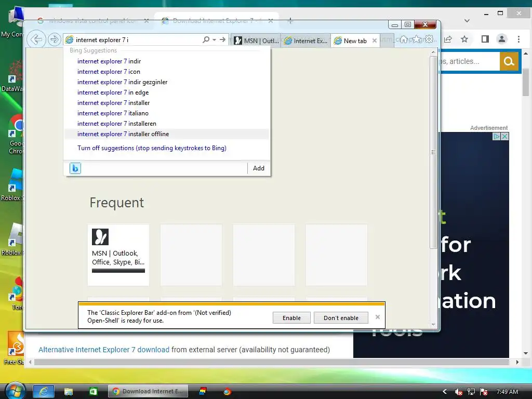Open IE Tools gear icon
532x399 pixels.
429,39
